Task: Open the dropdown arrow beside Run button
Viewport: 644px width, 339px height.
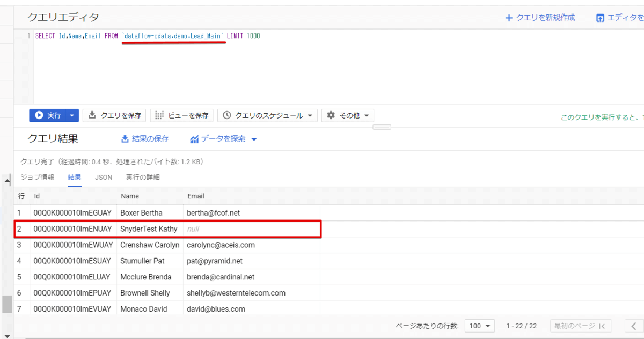Action: pos(73,115)
